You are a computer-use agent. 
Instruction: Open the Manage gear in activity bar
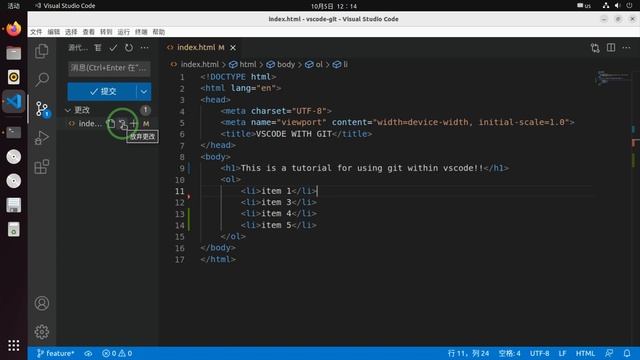[x=42, y=332]
